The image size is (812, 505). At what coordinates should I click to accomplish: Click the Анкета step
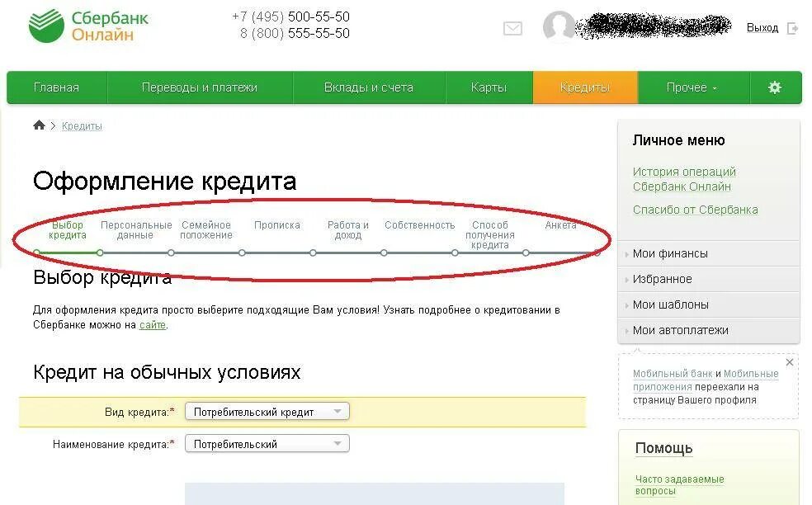(561, 225)
